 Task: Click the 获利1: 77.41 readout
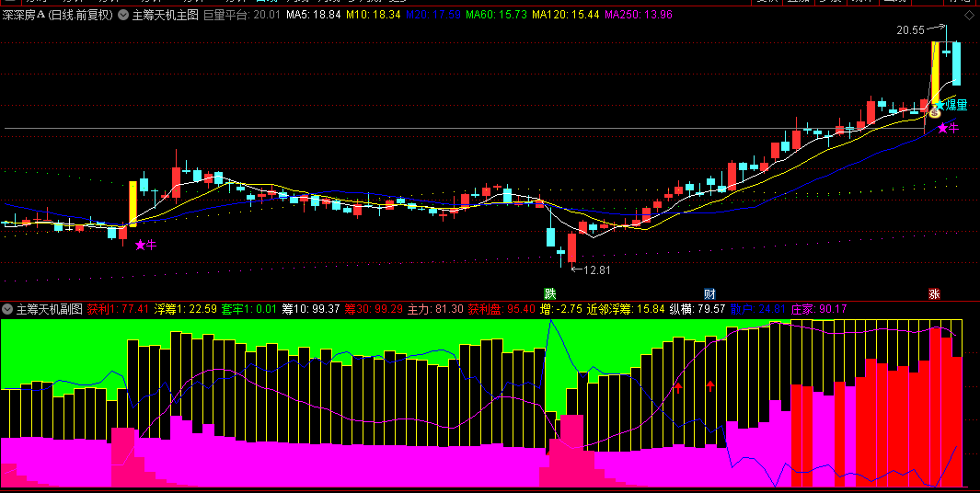coord(118,309)
